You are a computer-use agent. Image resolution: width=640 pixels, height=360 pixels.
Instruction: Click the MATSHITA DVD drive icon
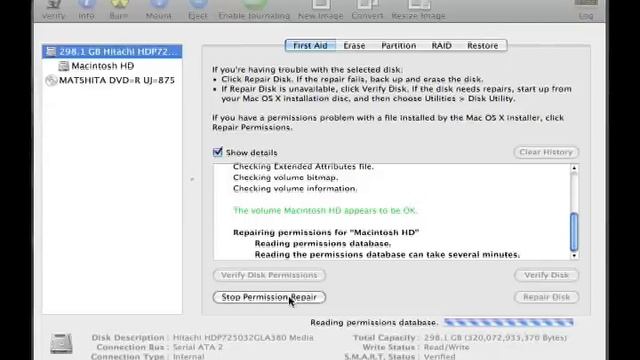tap(51, 80)
